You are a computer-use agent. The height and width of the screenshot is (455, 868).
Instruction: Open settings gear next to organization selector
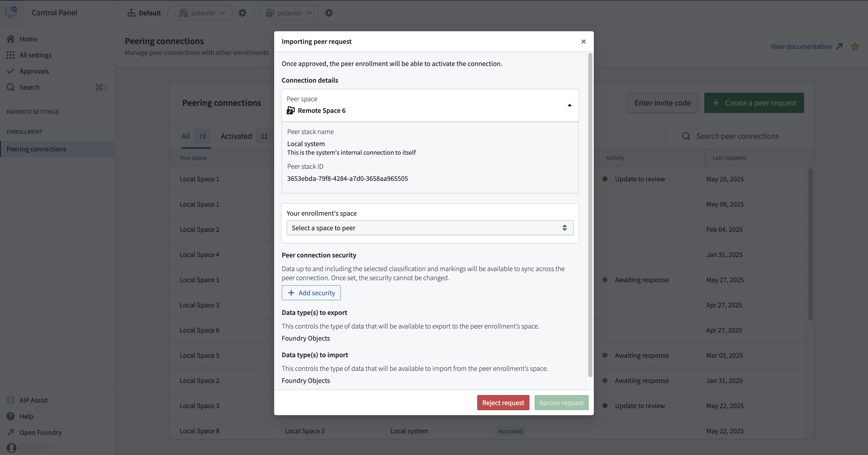[242, 13]
